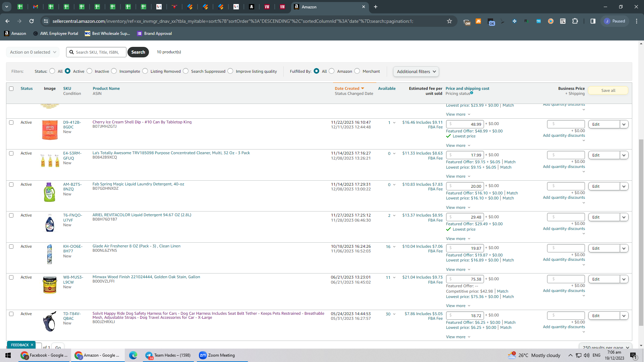
Task: Edit the 48.99 price field for Cherry Ice Cream
Action: click(x=465, y=124)
